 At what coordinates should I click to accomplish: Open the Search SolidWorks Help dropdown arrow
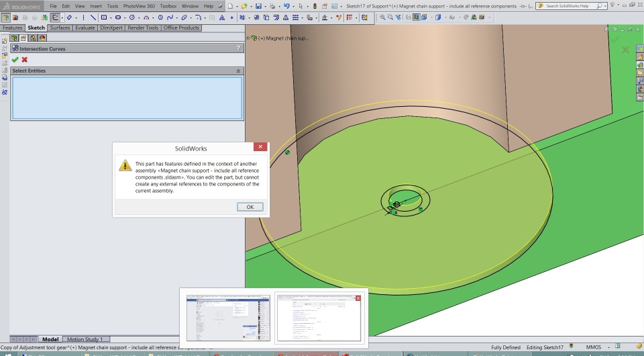pos(605,6)
